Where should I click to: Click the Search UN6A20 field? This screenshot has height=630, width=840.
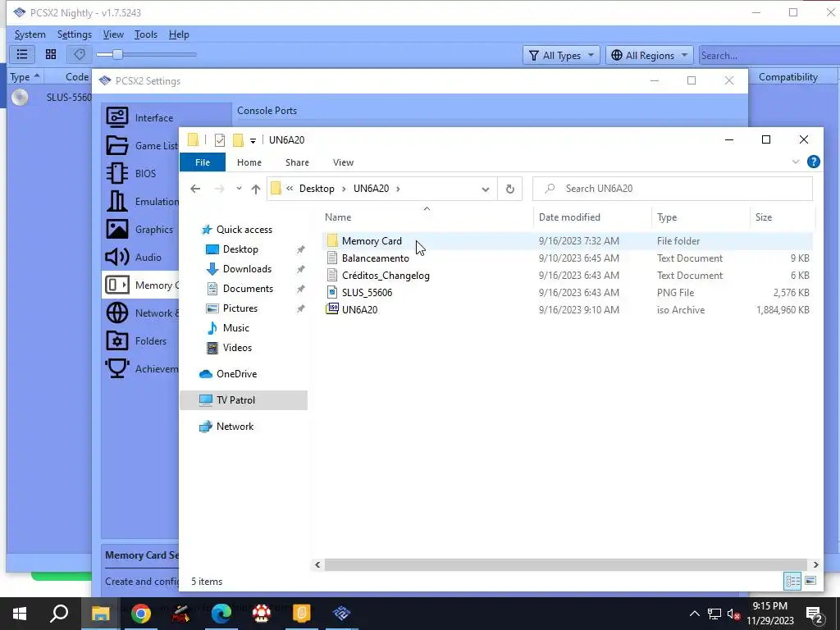tap(673, 189)
